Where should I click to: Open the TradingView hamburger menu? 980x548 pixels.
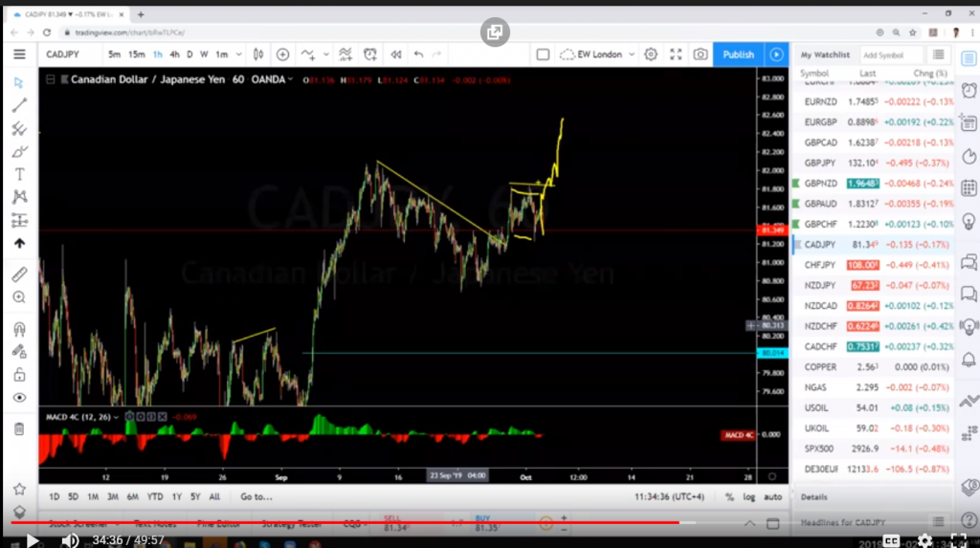click(19, 55)
